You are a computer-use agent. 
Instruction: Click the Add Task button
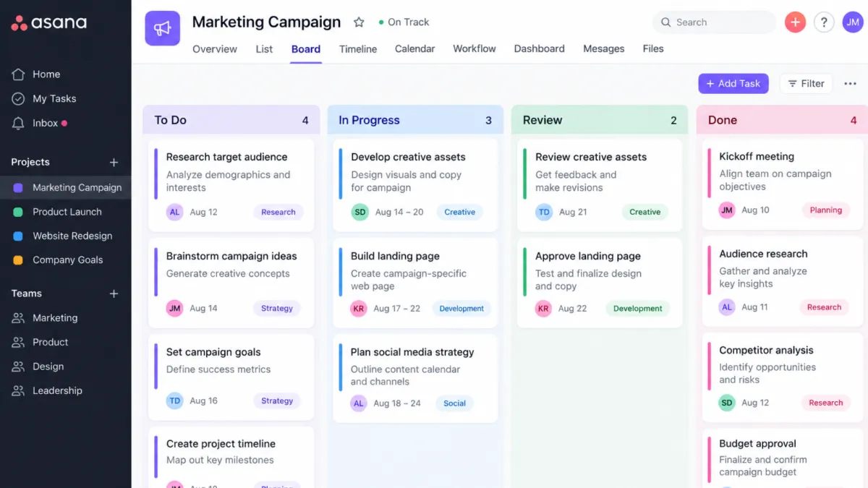[x=733, y=84]
